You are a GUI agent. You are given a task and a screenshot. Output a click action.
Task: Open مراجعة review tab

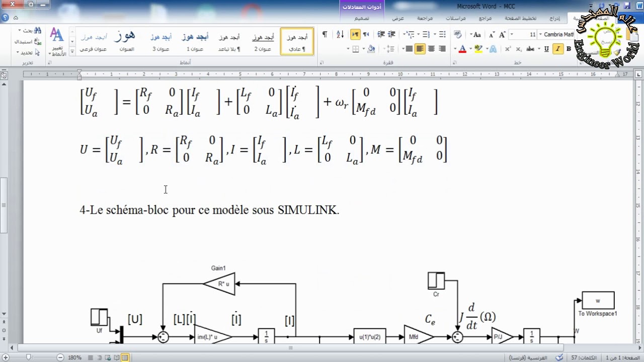pos(425,18)
